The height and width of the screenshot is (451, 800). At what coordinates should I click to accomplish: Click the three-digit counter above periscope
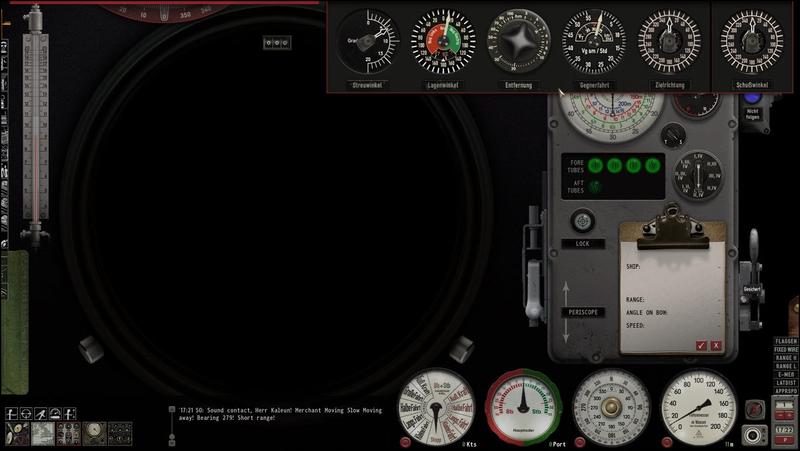(x=277, y=43)
